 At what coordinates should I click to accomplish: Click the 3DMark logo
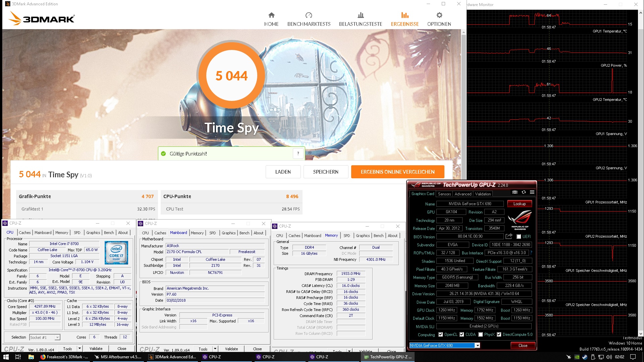(x=42, y=18)
